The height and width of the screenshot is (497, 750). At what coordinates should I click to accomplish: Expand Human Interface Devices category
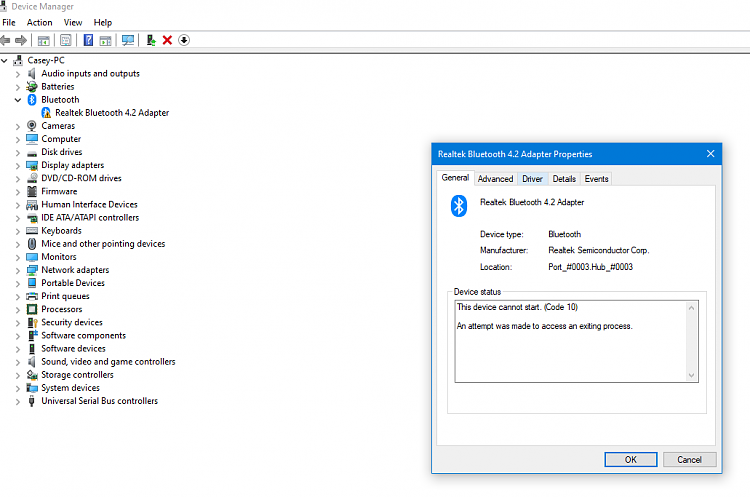click(18, 205)
